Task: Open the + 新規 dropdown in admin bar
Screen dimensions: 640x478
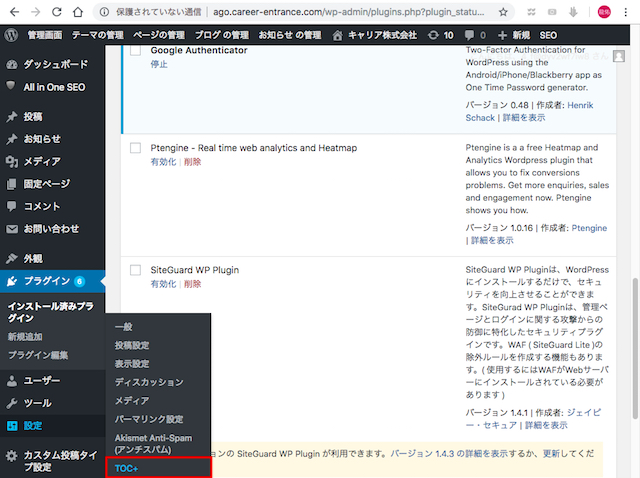Action: click(x=513, y=34)
